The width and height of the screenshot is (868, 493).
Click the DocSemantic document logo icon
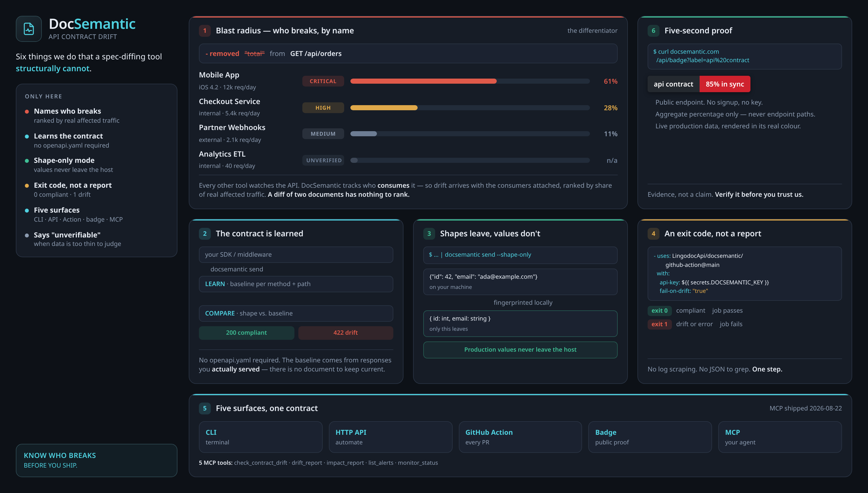click(29, 29)
